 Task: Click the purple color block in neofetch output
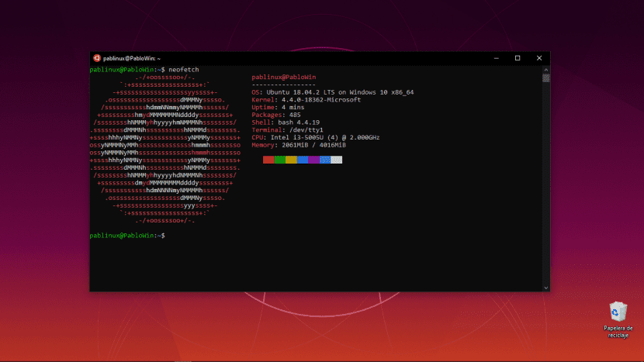pos(313,160)
